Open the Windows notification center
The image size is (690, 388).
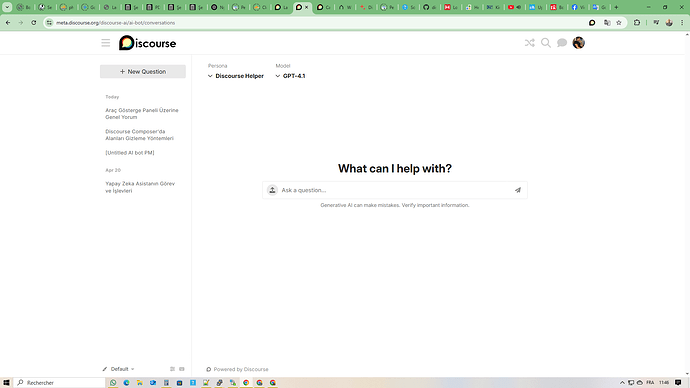tap(678, 383)
